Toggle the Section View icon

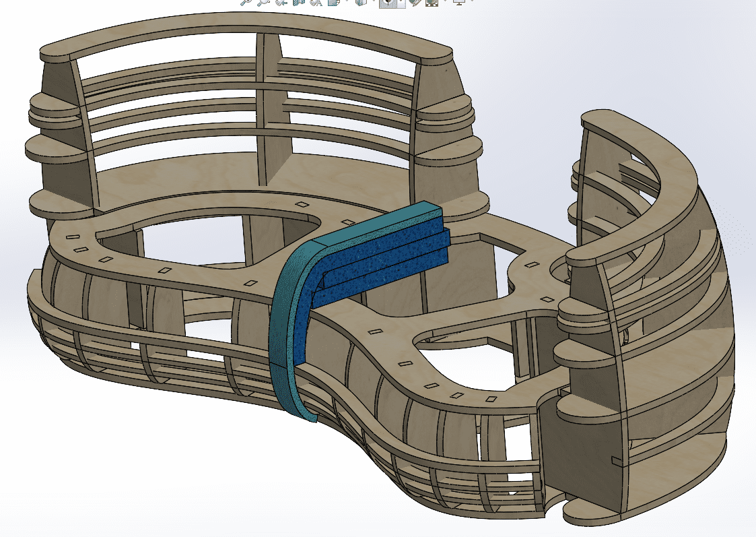pyautogui.click(x=299, y=2)
